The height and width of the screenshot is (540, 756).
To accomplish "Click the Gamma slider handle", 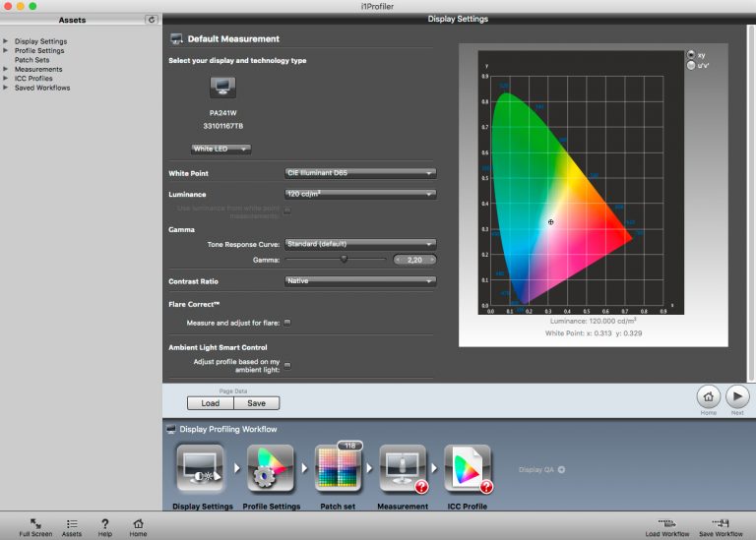I will tap(344, 259).
